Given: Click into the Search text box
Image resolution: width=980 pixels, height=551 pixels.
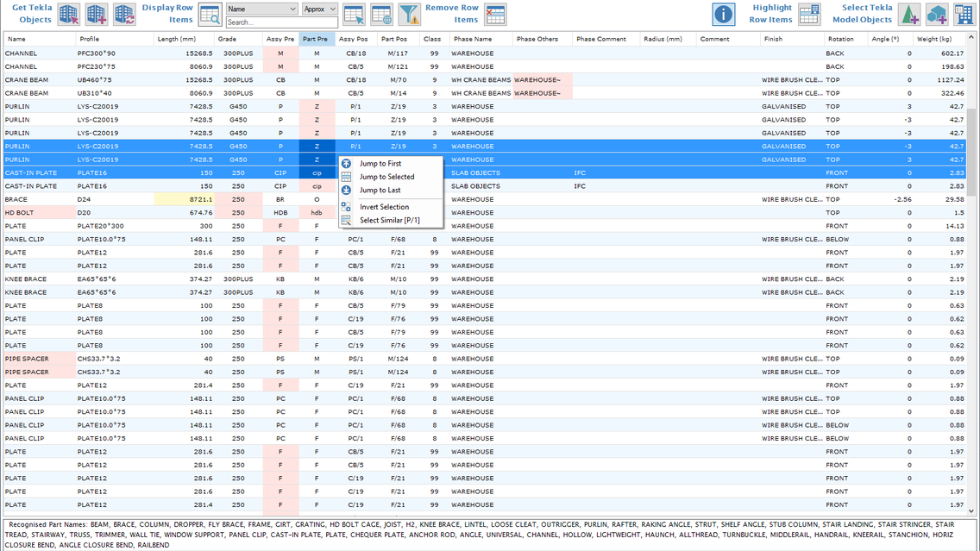Looking at the screenshot, I should (x=282, y=22).
